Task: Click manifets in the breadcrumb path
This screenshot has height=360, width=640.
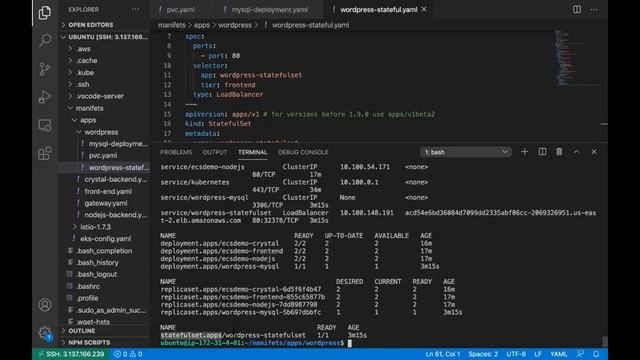Action: [171, 25]
